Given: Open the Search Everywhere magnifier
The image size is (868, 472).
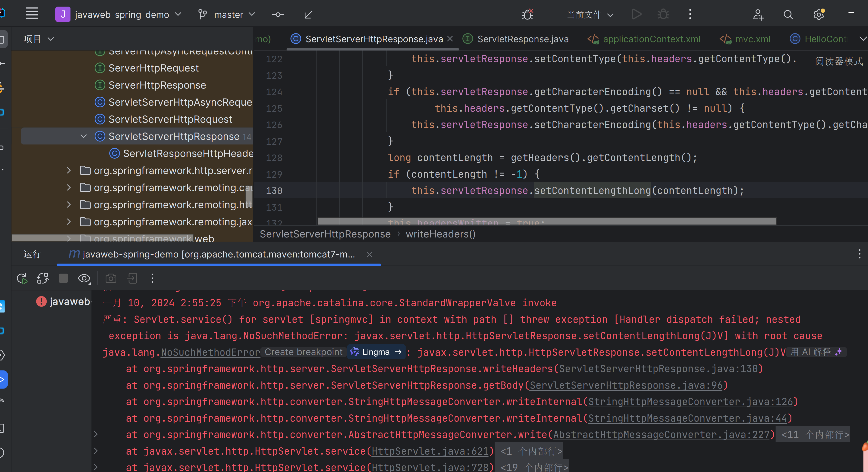Looking at the screenshot, I should 788,14.
